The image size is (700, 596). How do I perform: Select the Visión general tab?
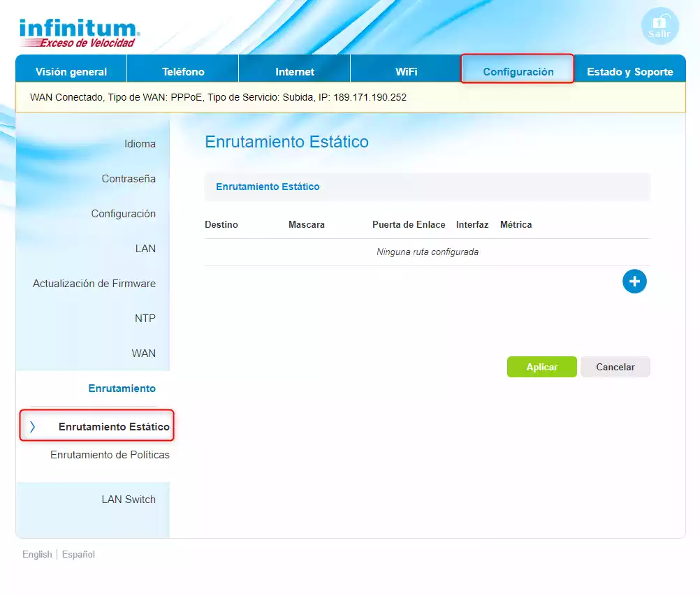[x=71, y=71]
